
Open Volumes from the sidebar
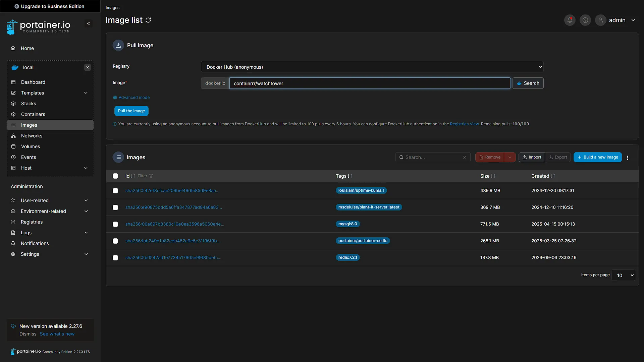coord(31,146)
